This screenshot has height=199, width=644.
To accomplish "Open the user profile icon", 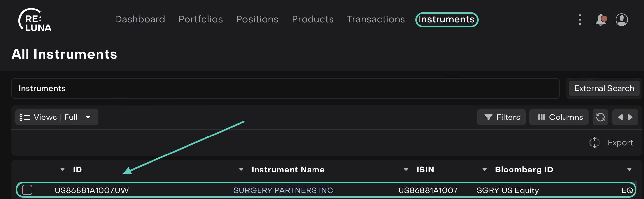I will [621, 20].
